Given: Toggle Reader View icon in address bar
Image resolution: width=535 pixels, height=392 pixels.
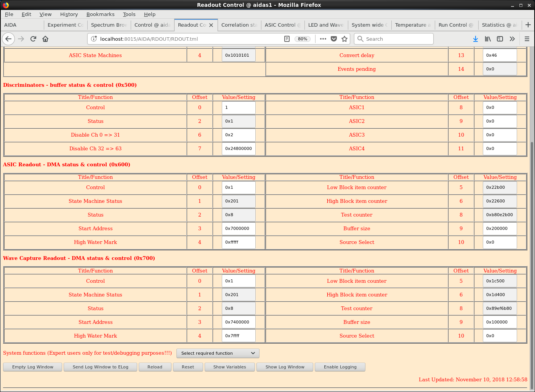Looking at the screenshot, I should (287, 39).
